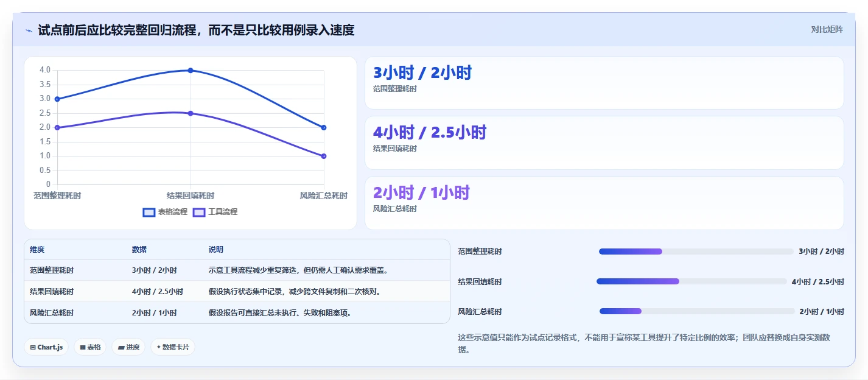
Task: Click the 范围整理耗时 progress bar
Action: pos(696,252)
